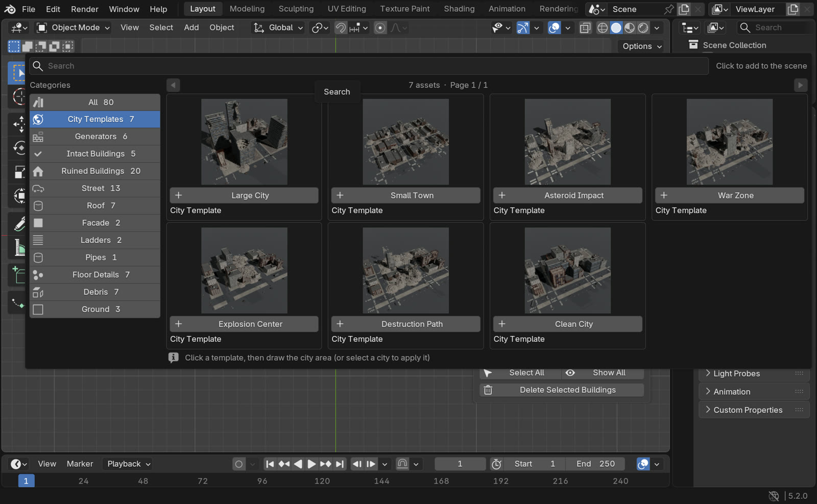This screenshot has width=817, height=504.
Task: Click the snapping magnet icon in header
Action: (x=341, y=28)
